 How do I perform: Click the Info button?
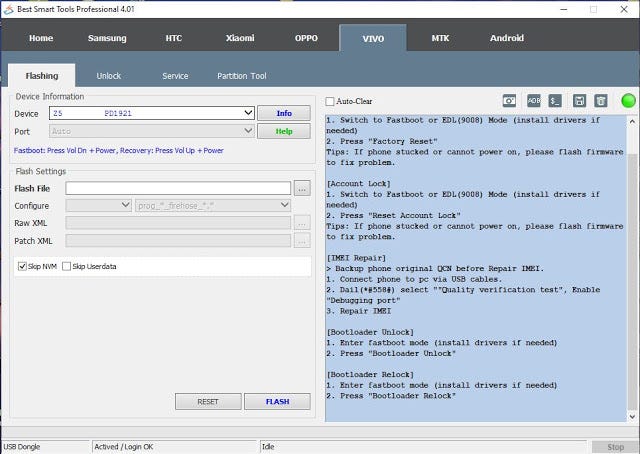pos(284,113)
